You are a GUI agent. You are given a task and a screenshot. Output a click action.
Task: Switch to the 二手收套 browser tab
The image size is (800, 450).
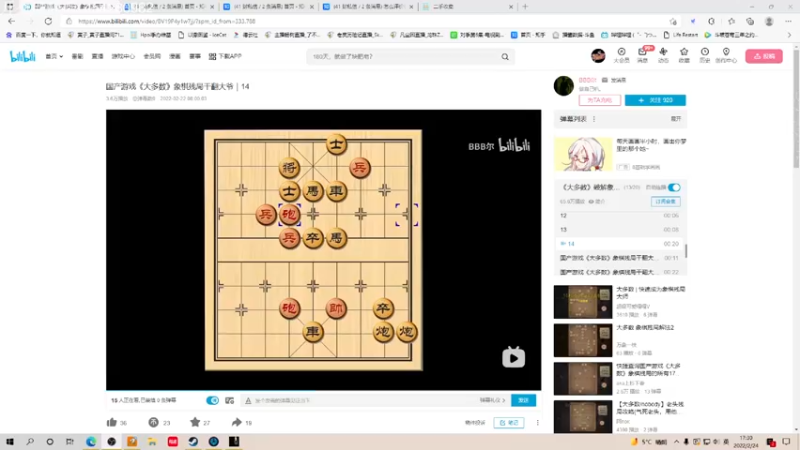[467, 7]
